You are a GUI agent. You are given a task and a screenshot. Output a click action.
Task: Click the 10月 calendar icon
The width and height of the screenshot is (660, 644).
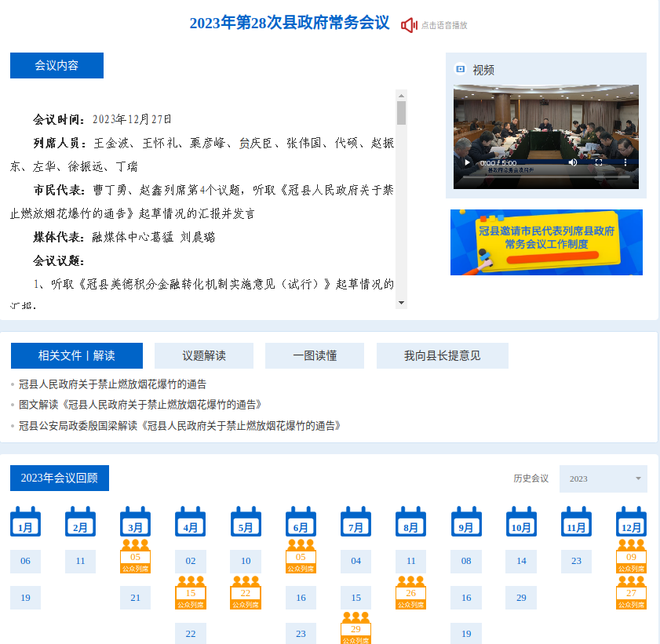521,522
